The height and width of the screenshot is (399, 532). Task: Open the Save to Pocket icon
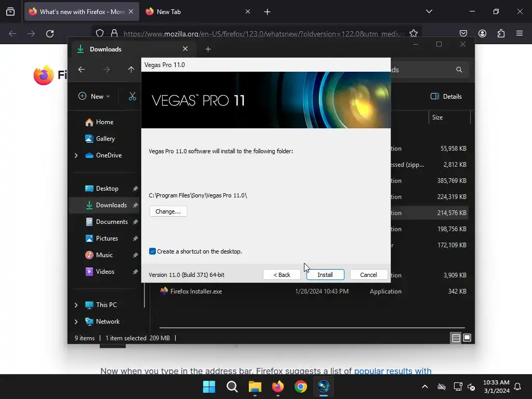point(463,33)
